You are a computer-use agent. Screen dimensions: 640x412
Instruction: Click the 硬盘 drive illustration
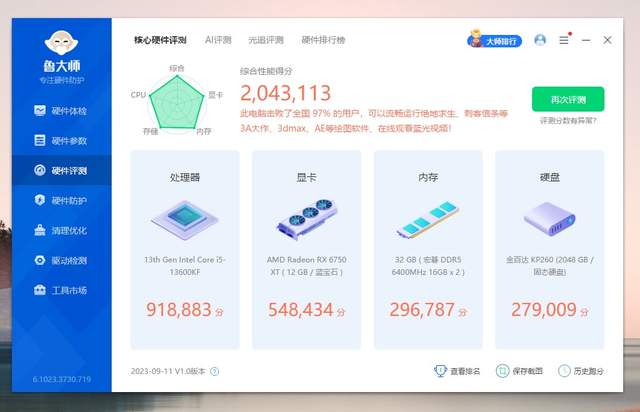coord(549,219)
